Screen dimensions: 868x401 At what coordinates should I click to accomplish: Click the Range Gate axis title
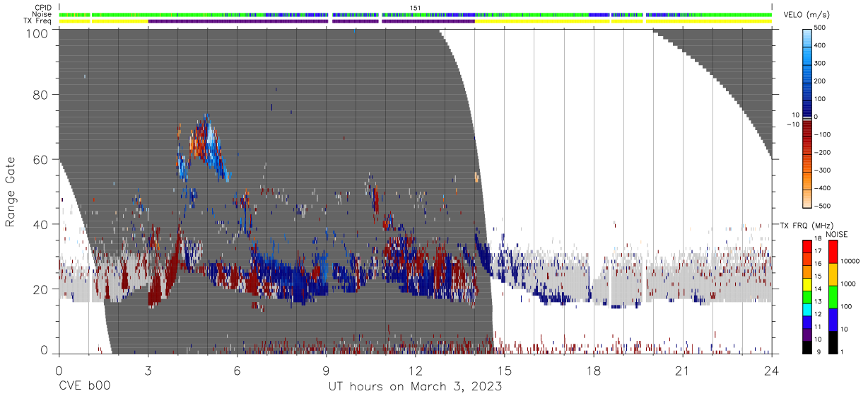(x=11, y=192)
